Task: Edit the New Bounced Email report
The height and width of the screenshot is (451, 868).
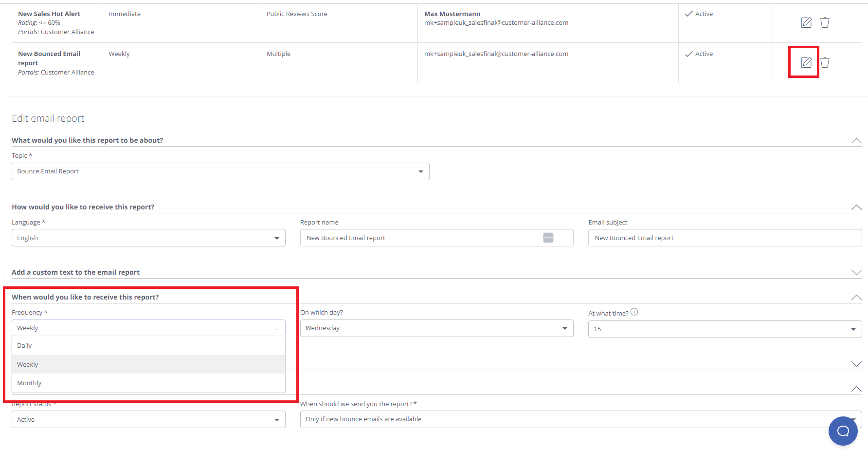Action: (806, 62)
